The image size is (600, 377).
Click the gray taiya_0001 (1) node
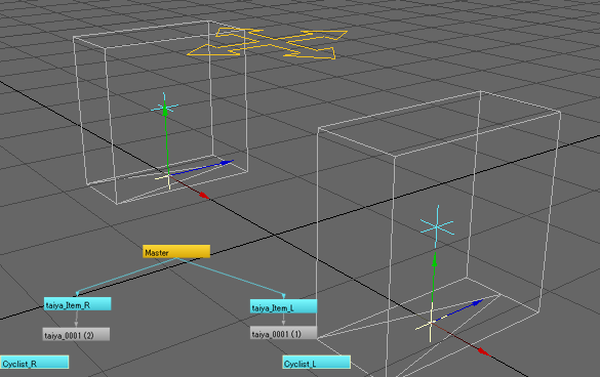284,333
